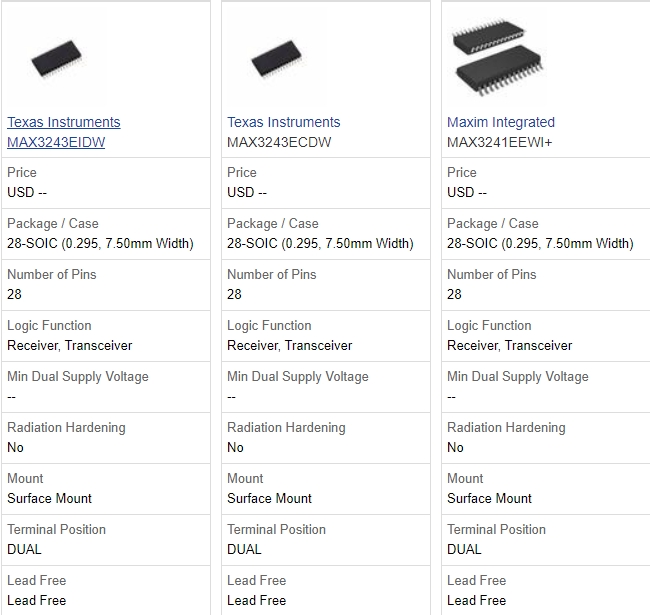Open second column Texas Instruments manufacturer link
The height and width of the screenshot is (615, 650).
pos(283,122)
